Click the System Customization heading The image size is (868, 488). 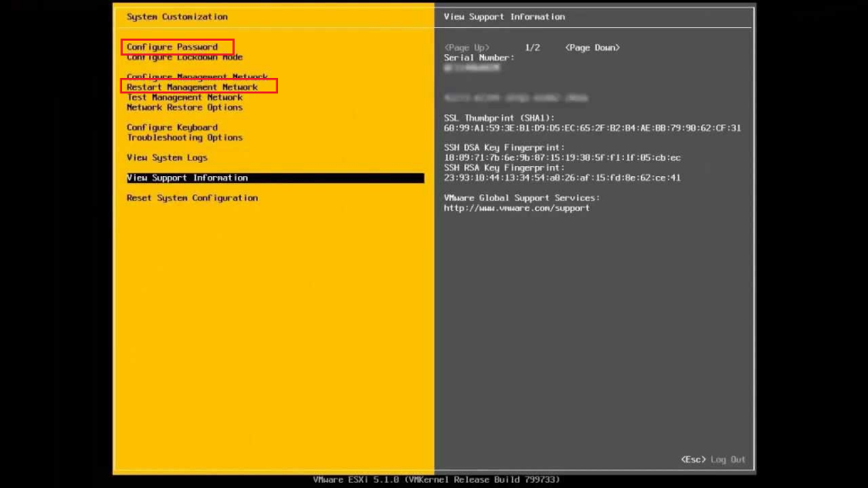177,17
